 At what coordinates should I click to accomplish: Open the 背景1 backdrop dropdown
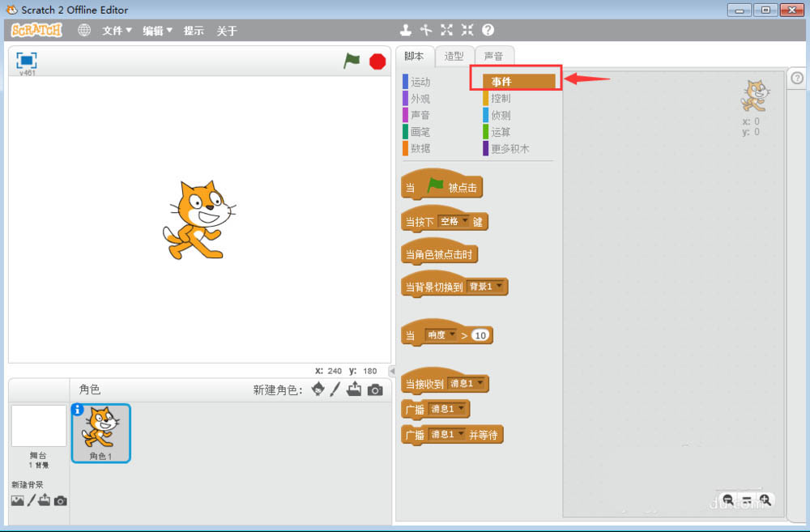click(485, 286)
